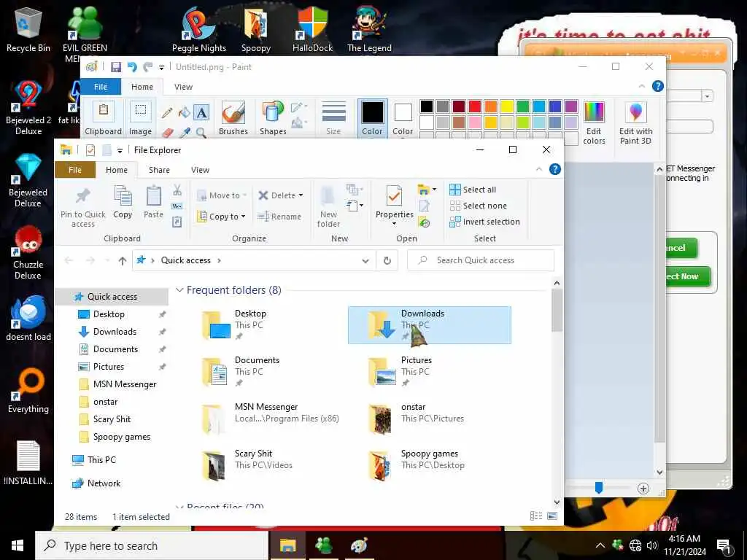747x560 pixels.
Task: Switch to large icons view in status bar
Action: (x=552, y=516)
